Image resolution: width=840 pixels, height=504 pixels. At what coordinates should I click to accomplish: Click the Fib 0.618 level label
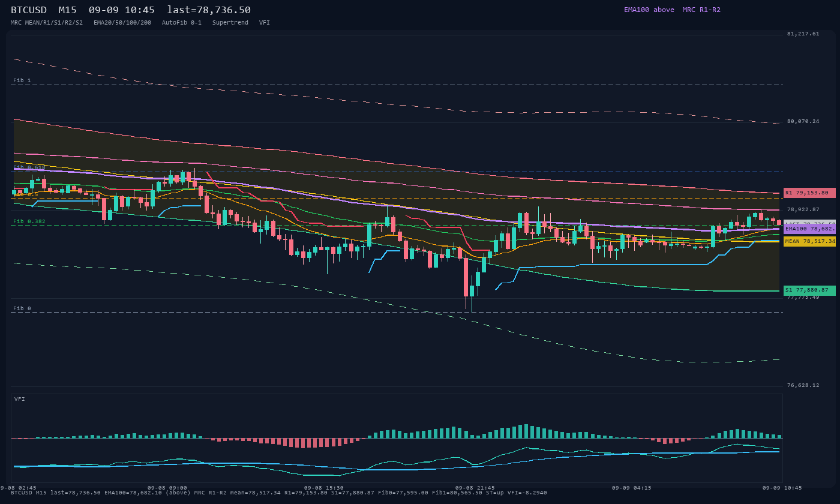pos(29,167)
